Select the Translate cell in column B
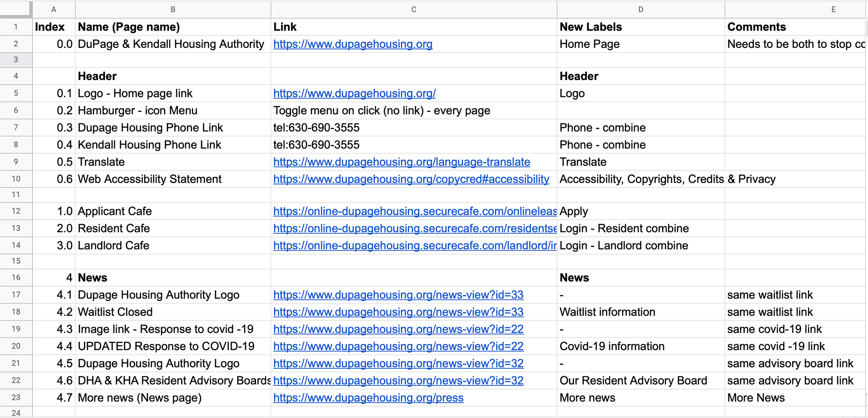 point(173,162)
